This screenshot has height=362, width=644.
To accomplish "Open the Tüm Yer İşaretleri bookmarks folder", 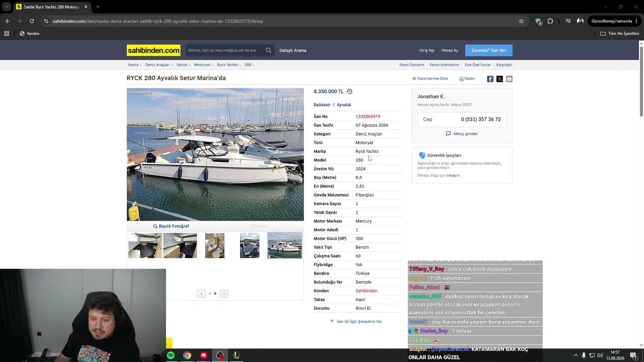I will (620, 34).
